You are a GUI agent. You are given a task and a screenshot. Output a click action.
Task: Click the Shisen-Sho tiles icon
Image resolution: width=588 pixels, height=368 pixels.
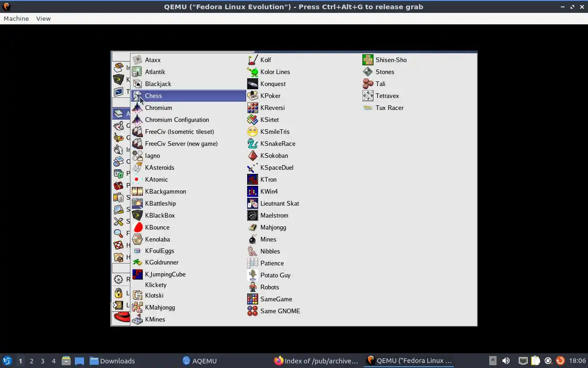coord(367,60)
